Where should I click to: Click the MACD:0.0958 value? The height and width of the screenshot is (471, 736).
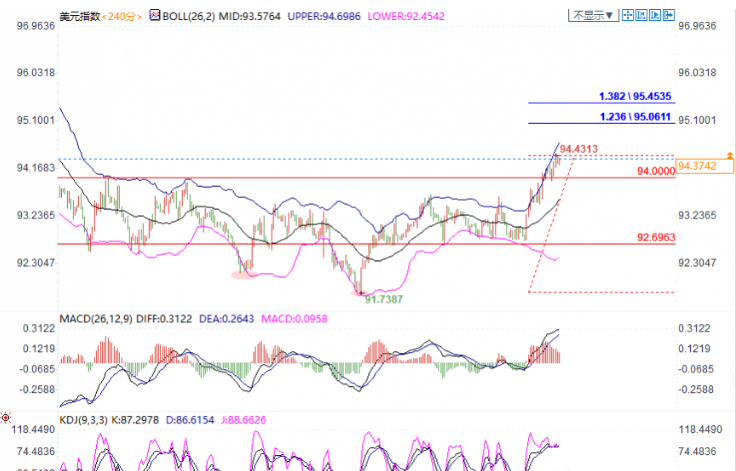tap(294, 319)
